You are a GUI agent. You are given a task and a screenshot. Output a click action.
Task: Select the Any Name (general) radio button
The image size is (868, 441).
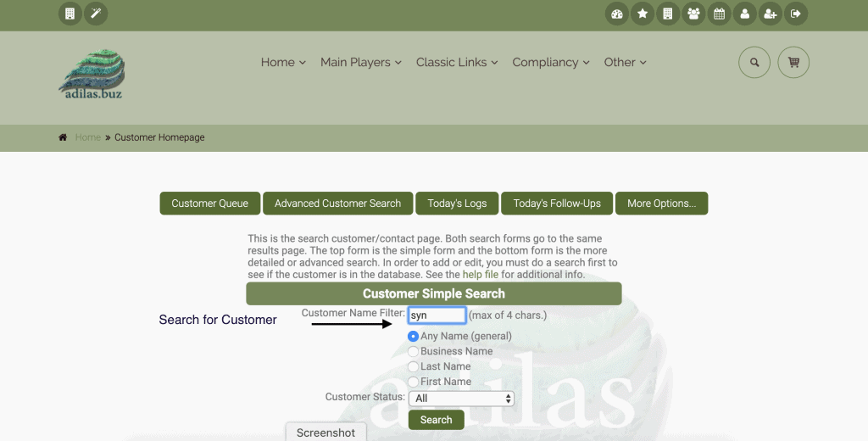(413, 337)
